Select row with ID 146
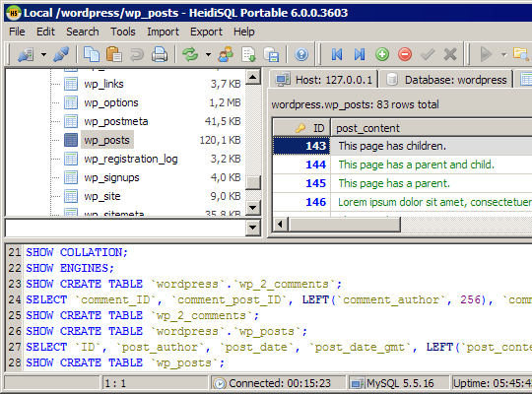532x394 pixels. coord(301,202)
